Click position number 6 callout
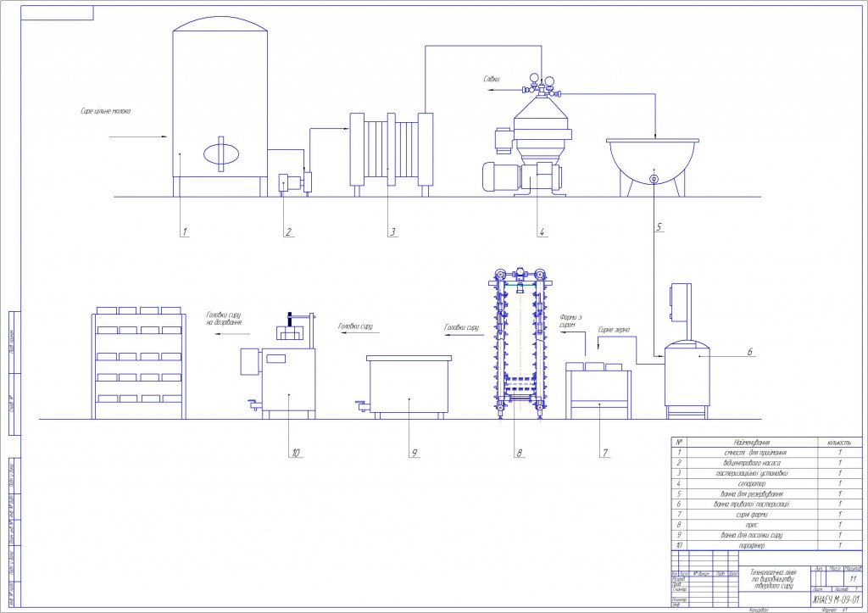Image resolution: width=868 pixels, height=613 pixels. pyautogui.click(x=750, y=352)
